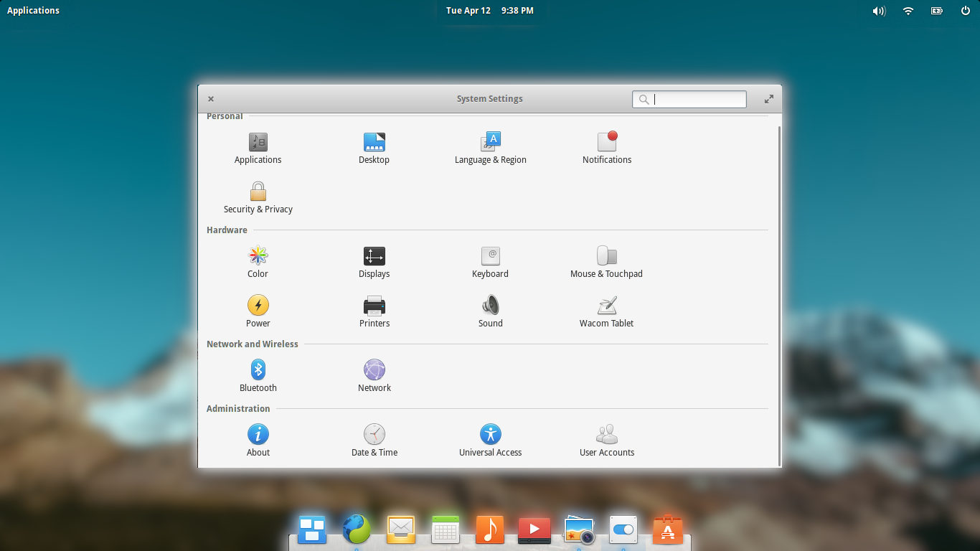Image resolution: width=980 pixels, height=551 pixels.
Task: Maximize the System Settings window
Action: tap(769, 99)
